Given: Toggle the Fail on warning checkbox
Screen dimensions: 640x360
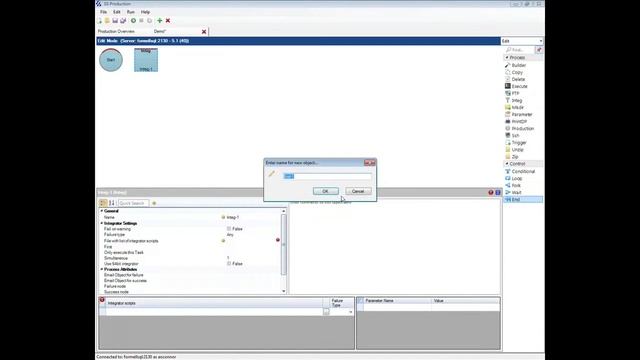Looking at the screenshot, I should click(229, 229).
